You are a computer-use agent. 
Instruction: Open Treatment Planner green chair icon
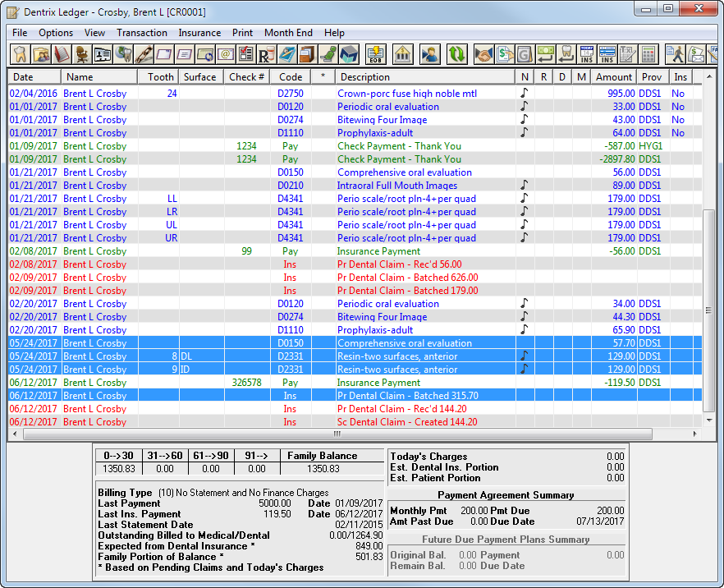328,54
